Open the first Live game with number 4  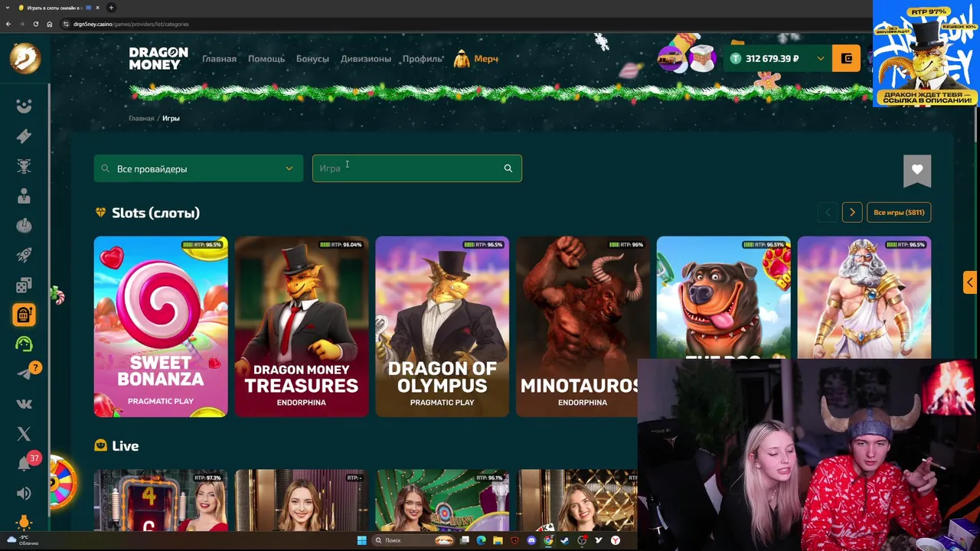click(x=161, y=500)
